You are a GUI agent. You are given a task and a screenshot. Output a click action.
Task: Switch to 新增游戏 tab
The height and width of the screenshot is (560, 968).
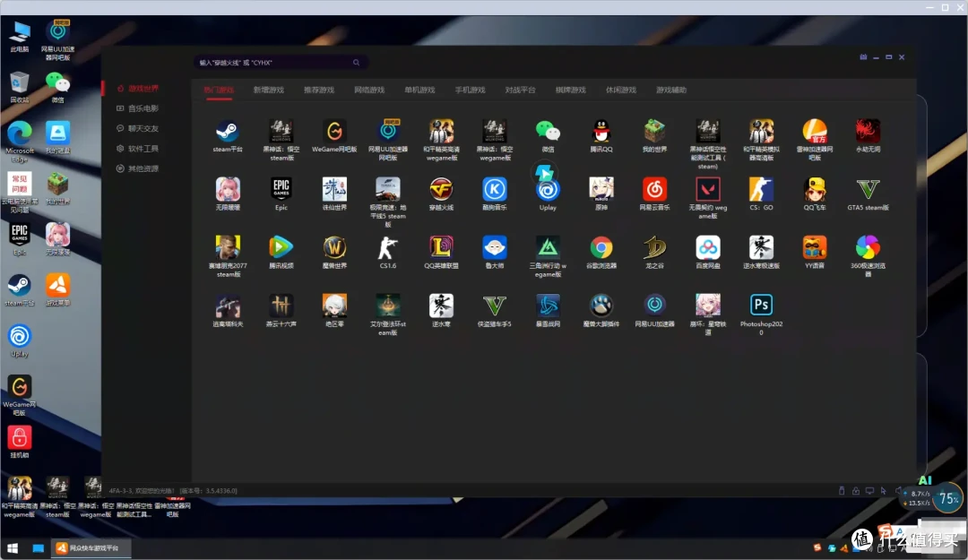(x=269, y=90)
